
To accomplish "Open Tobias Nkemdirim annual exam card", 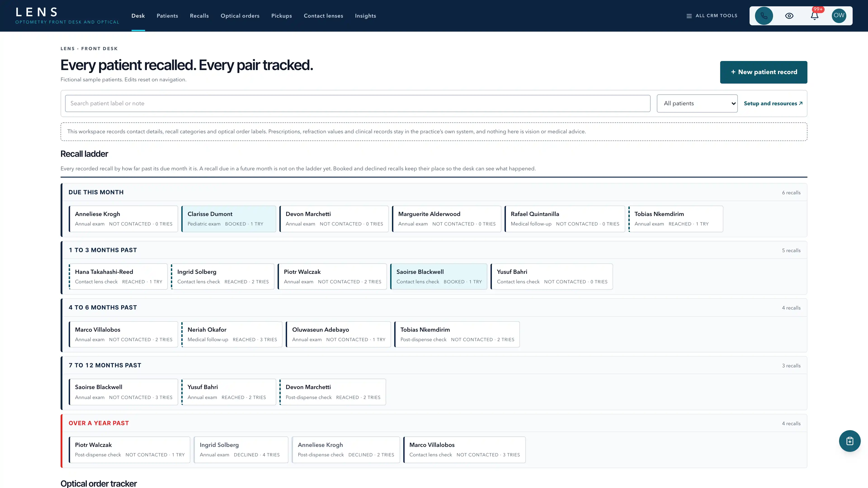I will [x=676, y=218].
